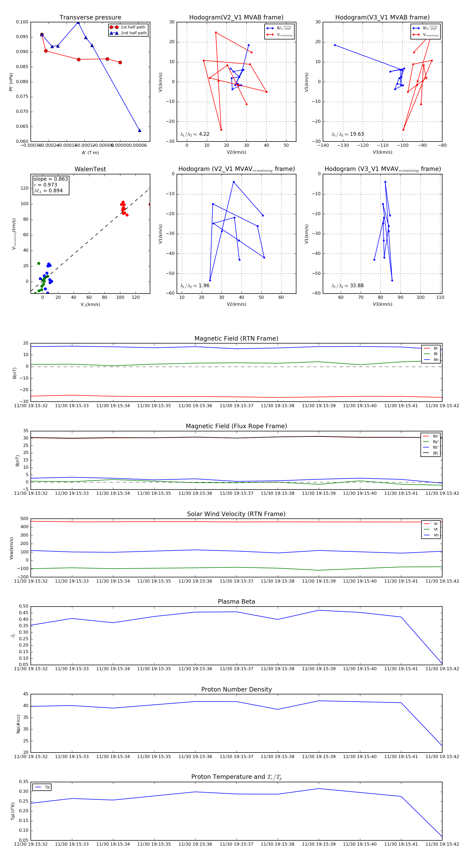This screenshot has width=473, height=868.
Task: Click '11/30 19:15:37' tick under Plasma Beta
Action: tap(236, 669)
